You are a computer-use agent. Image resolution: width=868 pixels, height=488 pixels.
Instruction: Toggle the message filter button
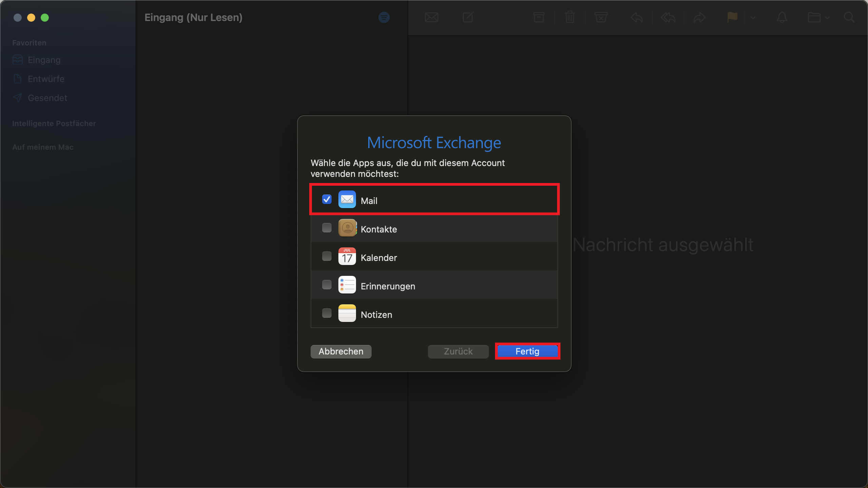(x=384, y=17)
